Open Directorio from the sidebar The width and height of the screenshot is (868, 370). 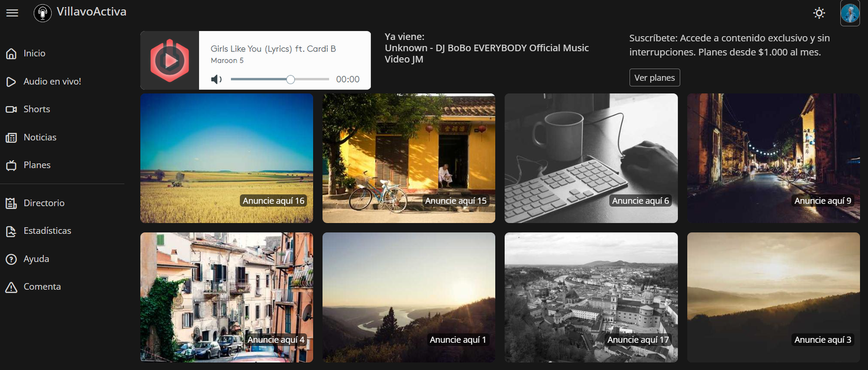pyautogui.click(x=43, y=203)
